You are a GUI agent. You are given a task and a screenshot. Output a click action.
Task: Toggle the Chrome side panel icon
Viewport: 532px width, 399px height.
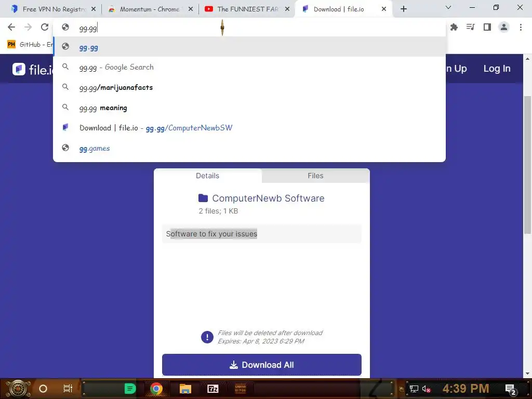tap(487, 27)
